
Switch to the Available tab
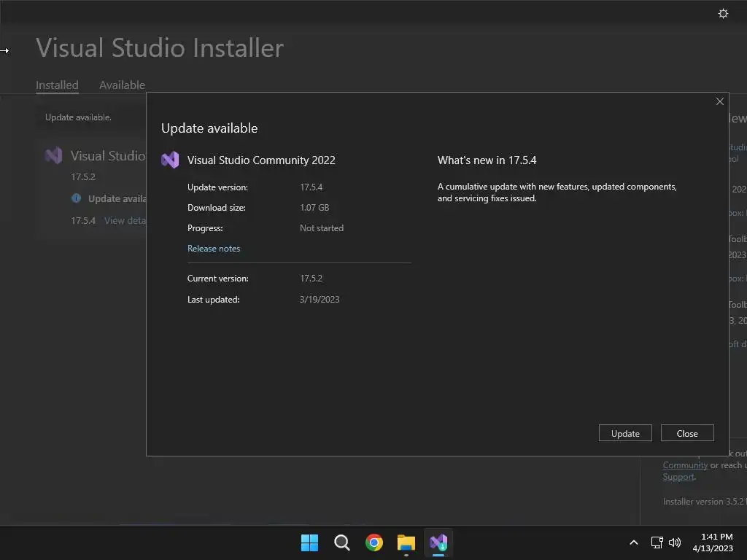[122, 85]
